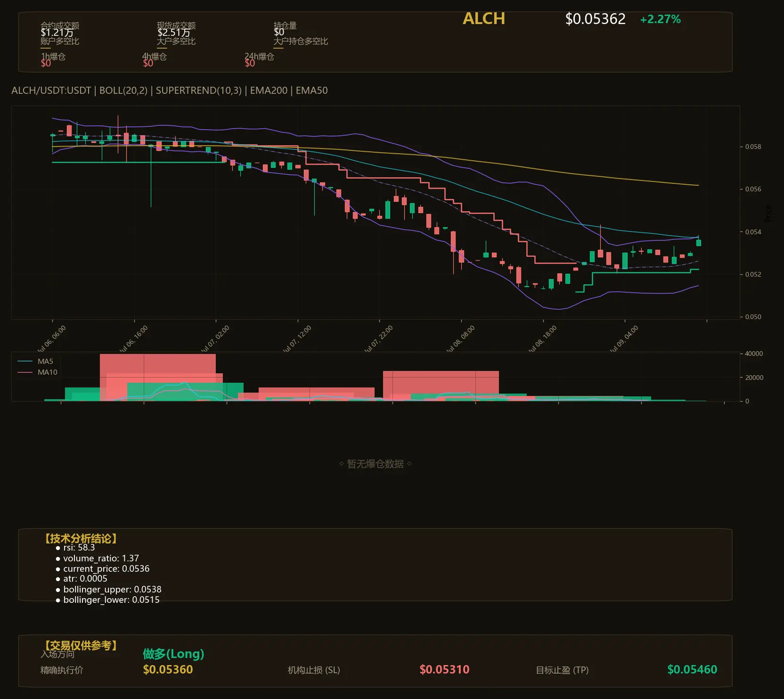Click the Jul 07, 12:00 time axis label
This screenshot has width=784, height=699.
click(x=297, y=339)
